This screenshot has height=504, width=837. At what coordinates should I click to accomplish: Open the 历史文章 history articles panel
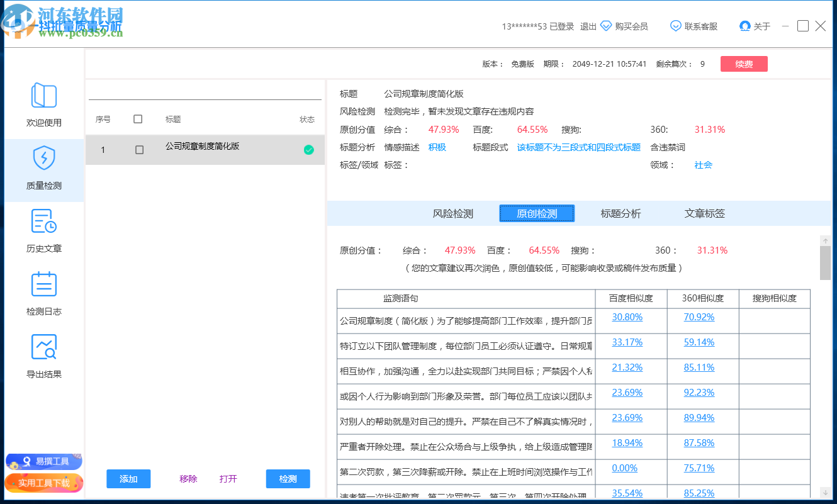[x=44, y=232]
